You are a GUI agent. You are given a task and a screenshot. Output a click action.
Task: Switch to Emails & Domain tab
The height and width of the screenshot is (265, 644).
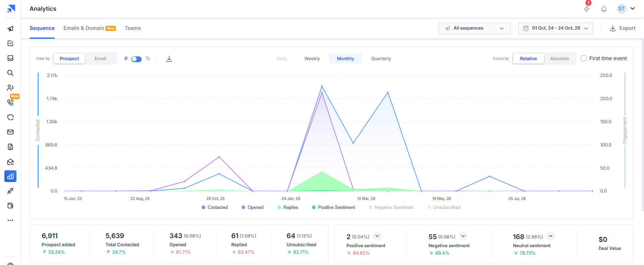[90, 28]
